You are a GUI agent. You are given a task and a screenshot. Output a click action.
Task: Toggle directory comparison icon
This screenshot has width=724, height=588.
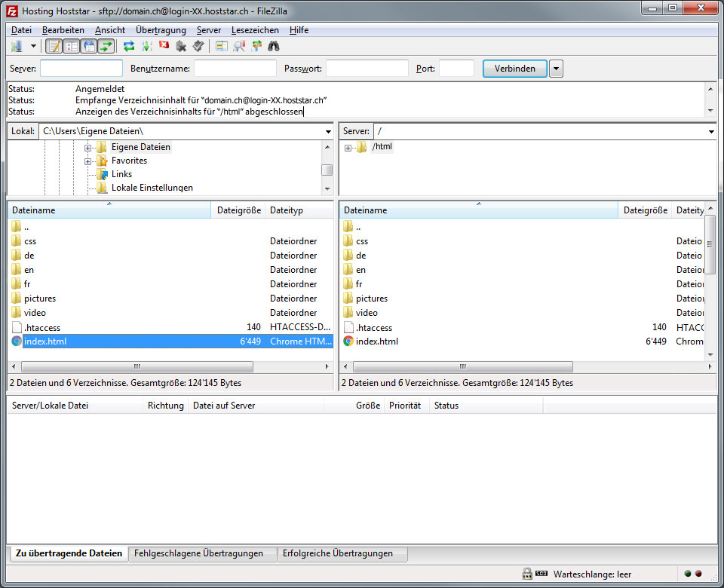coord(239,46)
